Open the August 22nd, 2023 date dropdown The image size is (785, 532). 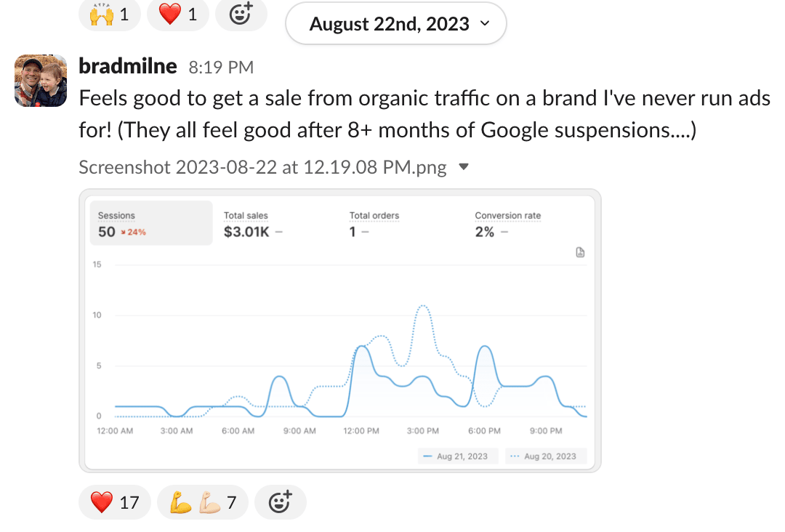coord(396,24)
